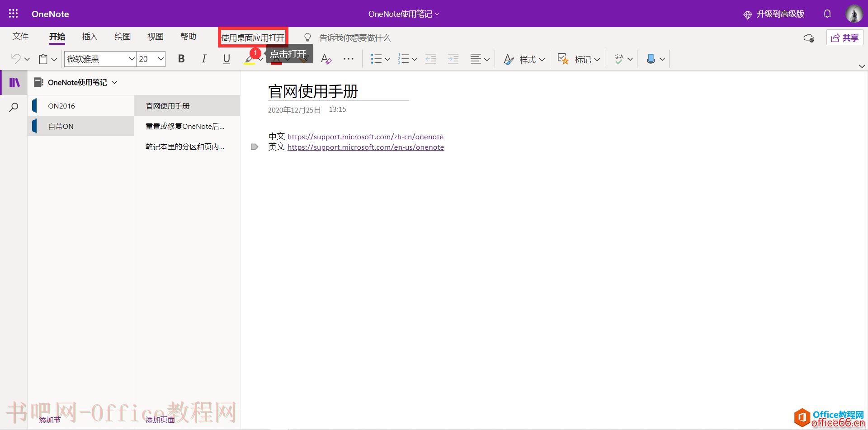This screenshot has height=430, width=868.
Task: Expand the dictation options dropdown arrow
Action: point(662,59)
